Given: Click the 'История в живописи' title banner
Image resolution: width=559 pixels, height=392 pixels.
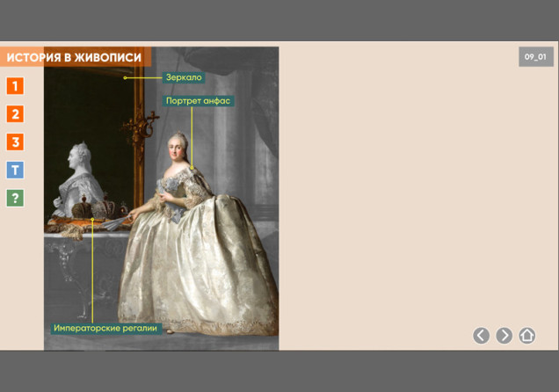Looking at the screenshot, I should [x=75, y=58].
